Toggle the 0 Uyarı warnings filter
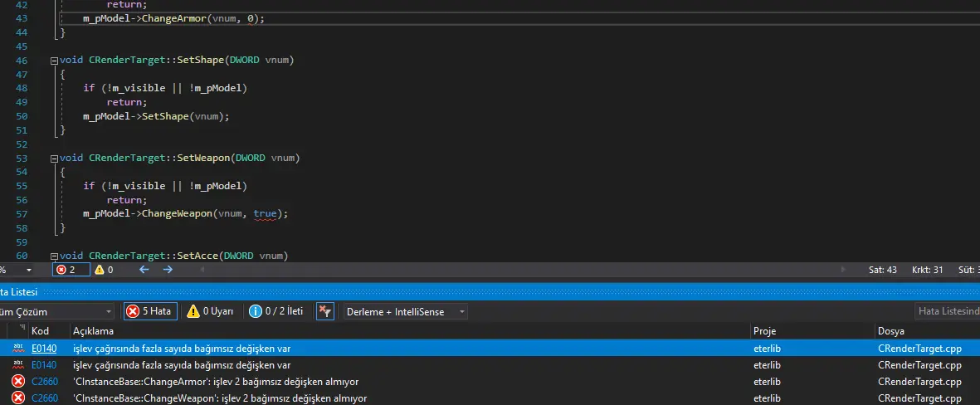The height and width of the screenshot is (405, 980). coord(209,311)
